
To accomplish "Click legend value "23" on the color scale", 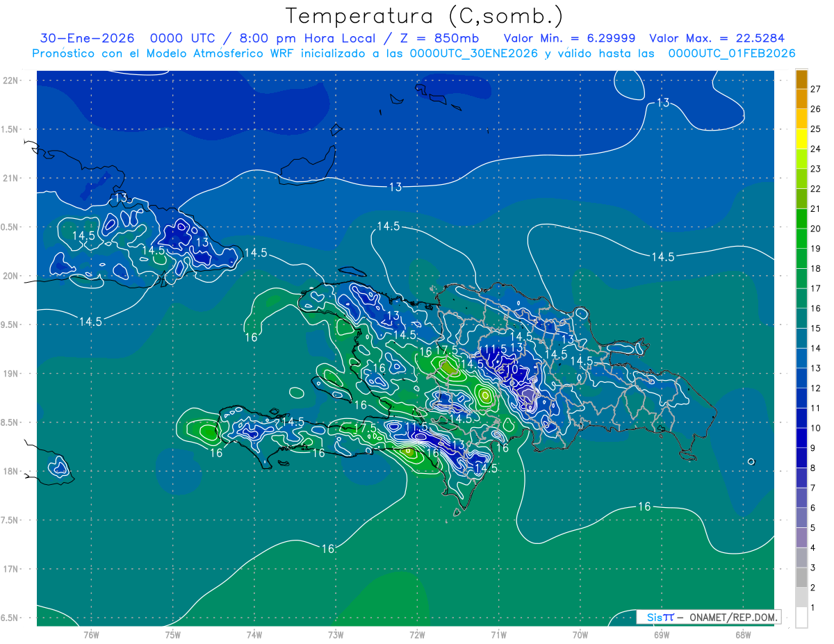I will [x=815, y=169].
